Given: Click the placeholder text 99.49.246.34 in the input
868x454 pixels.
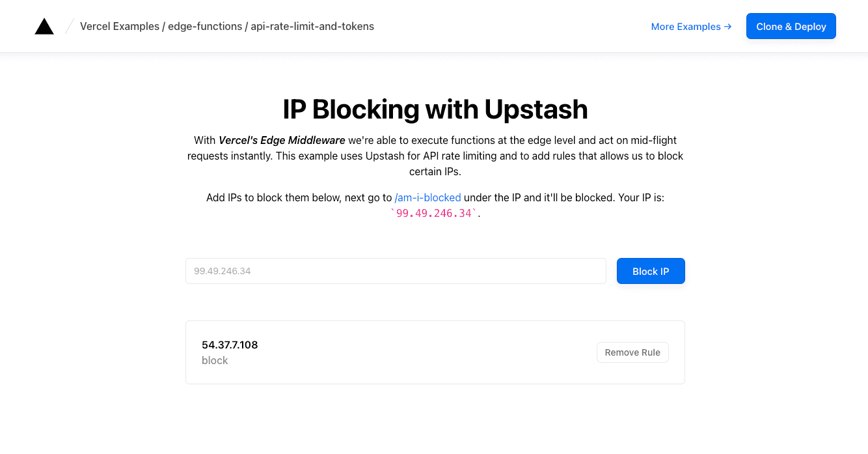Looking at the screenshot, I should [221, 271].
